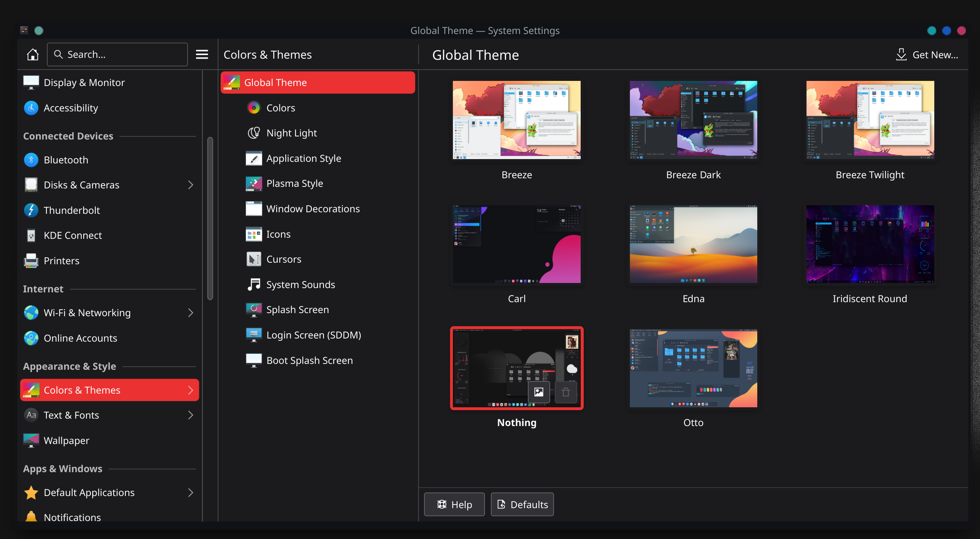This screenshot has height=539, width=980.
Task: Open the hamburger menu beside search
Action: click(x=202, y=54)
